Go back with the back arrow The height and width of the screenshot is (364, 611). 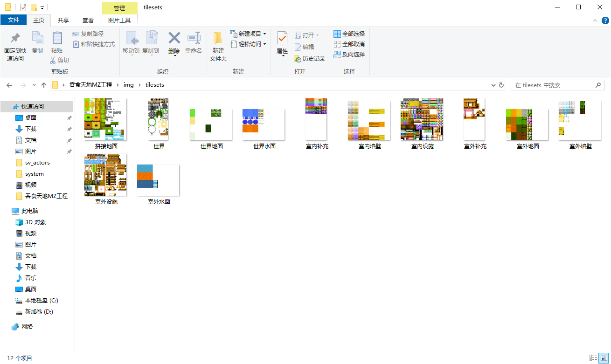[x=9, y=85]
